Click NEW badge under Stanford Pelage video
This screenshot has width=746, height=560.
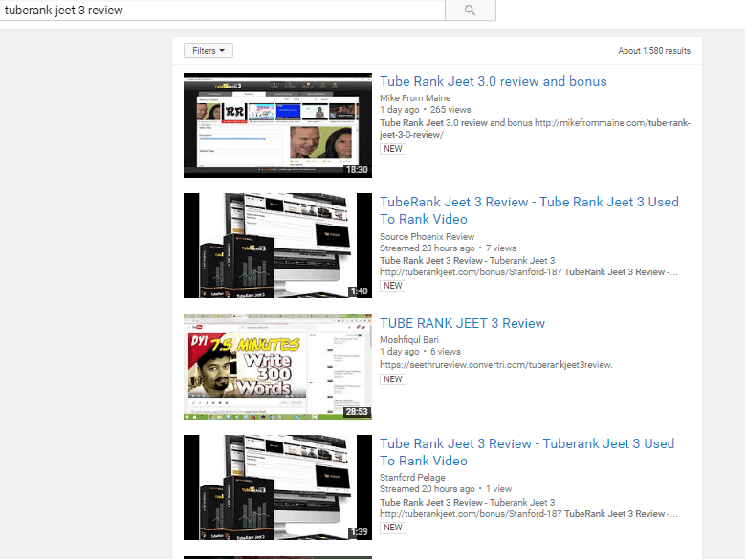click(393, 528)
